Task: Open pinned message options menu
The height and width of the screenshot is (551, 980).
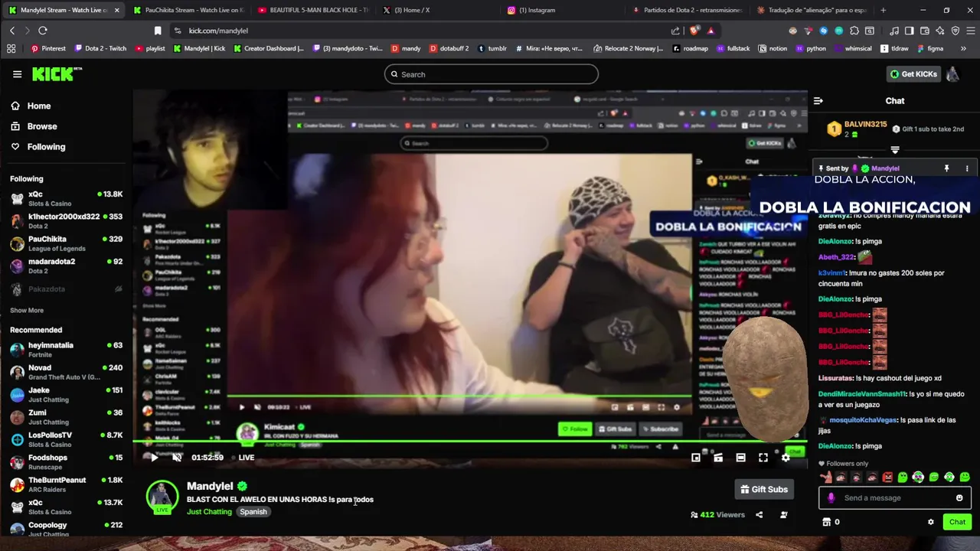Action: (x=967, y=168)
